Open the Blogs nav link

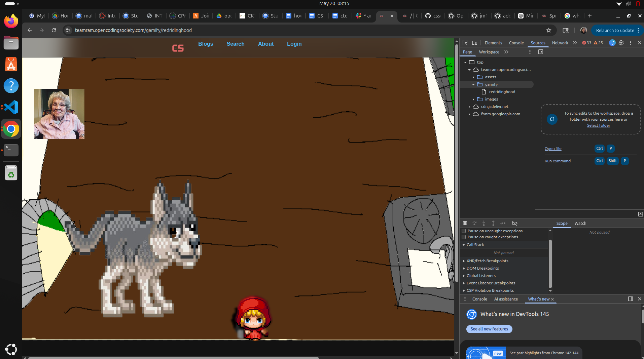[x=206, y=44]
